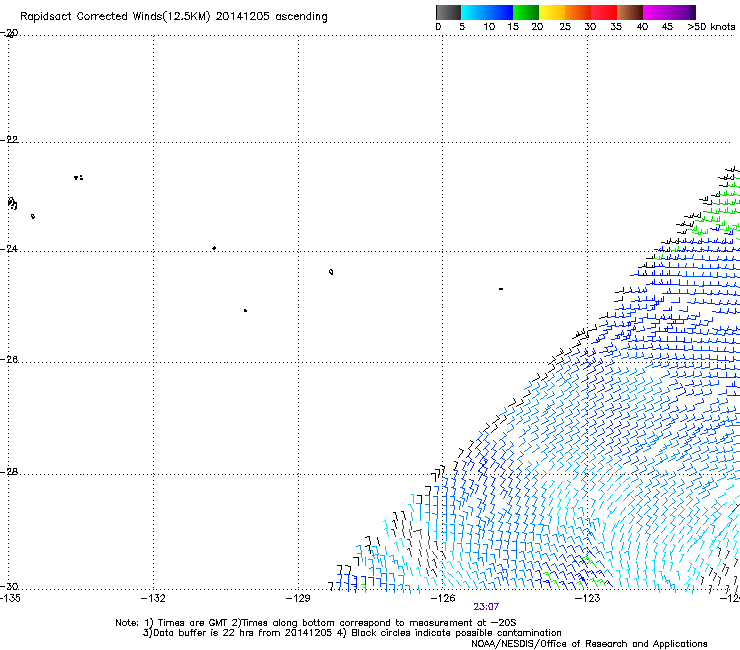Click the purple 23:07 time stamp
Screen dimensions: 740x650
point(486,607)
